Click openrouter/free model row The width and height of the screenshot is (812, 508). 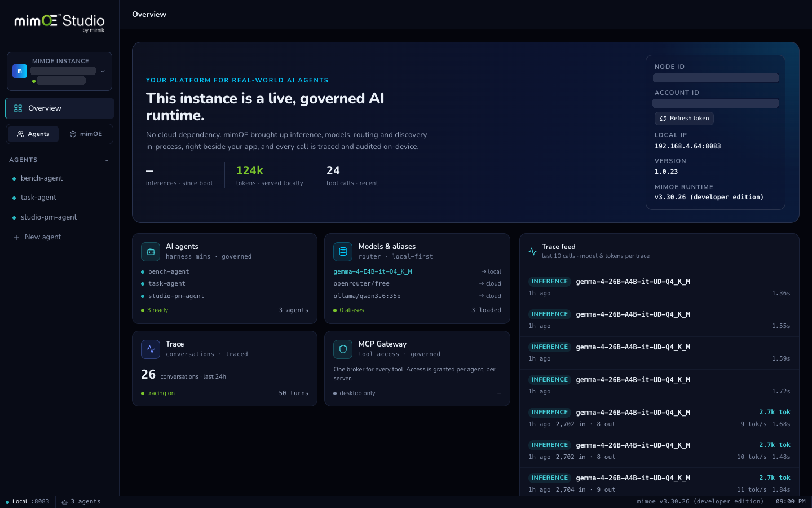pyautogui.click(x=417, y=284)
